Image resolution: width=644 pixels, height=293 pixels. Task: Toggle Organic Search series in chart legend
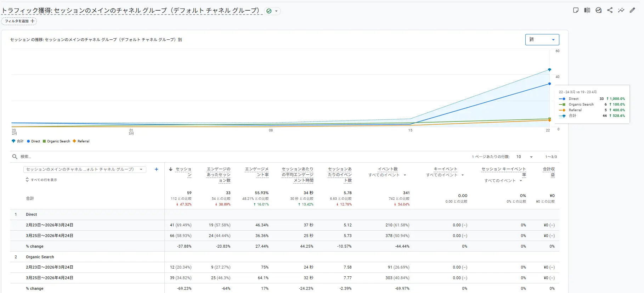pyautogui.click(x=56, y=141)
